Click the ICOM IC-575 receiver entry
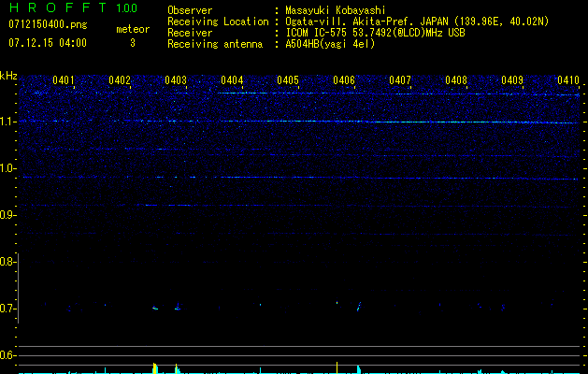 374,33
